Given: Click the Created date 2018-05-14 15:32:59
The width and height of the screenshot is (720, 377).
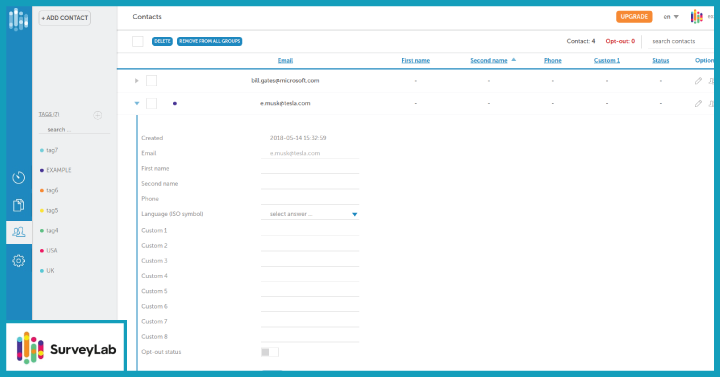Looking at the screenshot, I should pyautogui.click(x=298, y=138).
